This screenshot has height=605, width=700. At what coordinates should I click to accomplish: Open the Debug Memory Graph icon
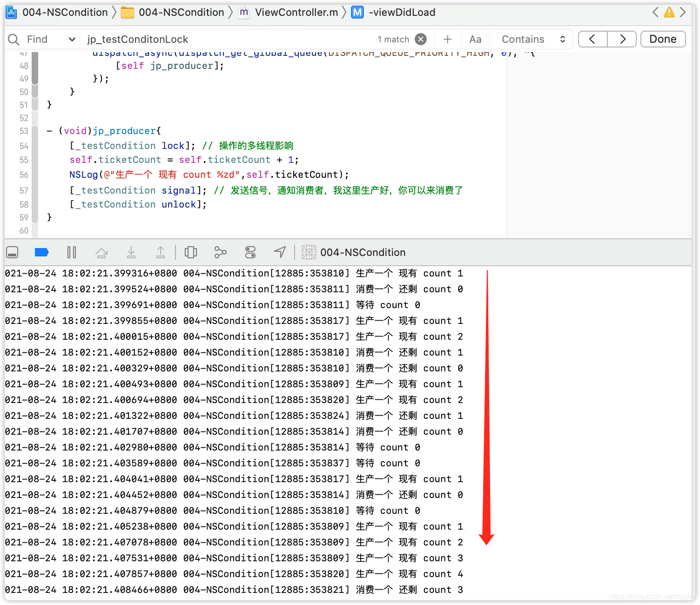coord(220,252)
